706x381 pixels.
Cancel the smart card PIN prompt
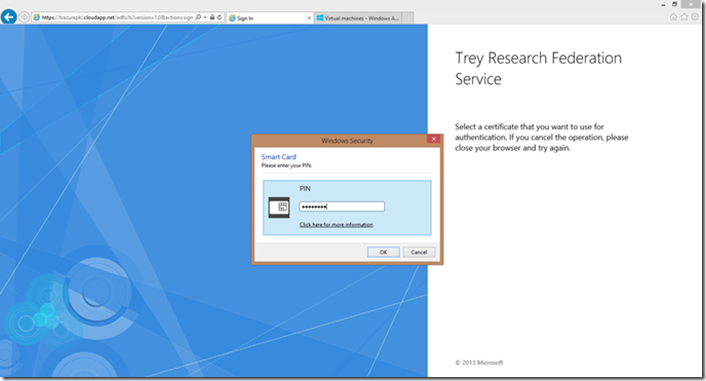pos(419,252)
